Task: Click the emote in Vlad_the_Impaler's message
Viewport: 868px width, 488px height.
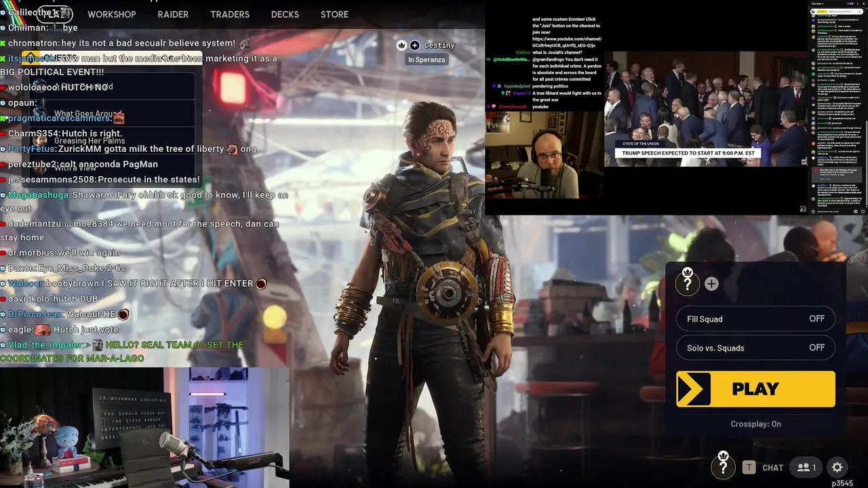Action: click(x=98, y=345)
